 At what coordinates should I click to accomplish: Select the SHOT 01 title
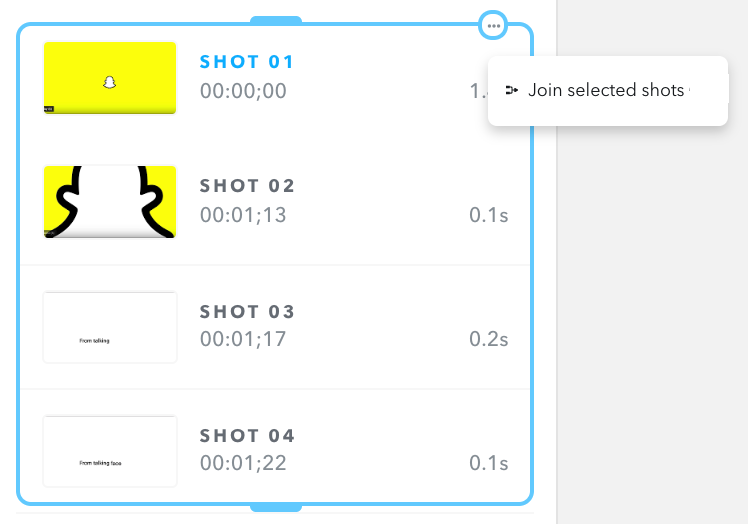click(x=247, y=62)
